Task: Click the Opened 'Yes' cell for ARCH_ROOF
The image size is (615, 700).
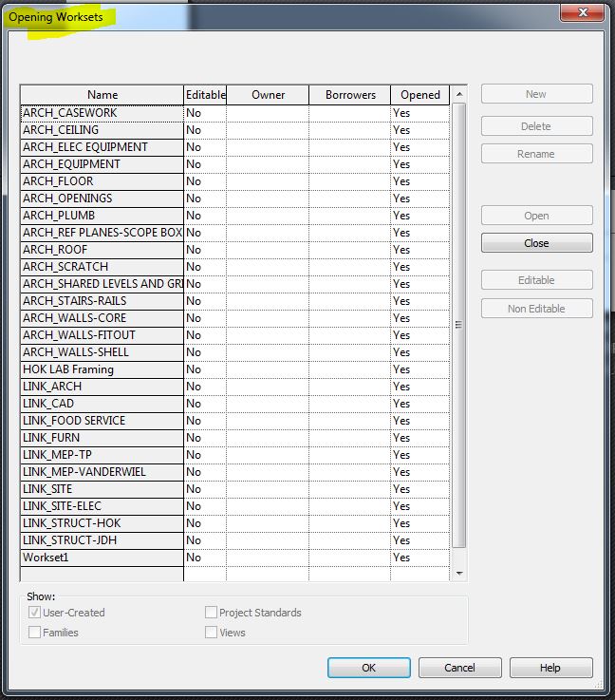Action: [419, 250]
